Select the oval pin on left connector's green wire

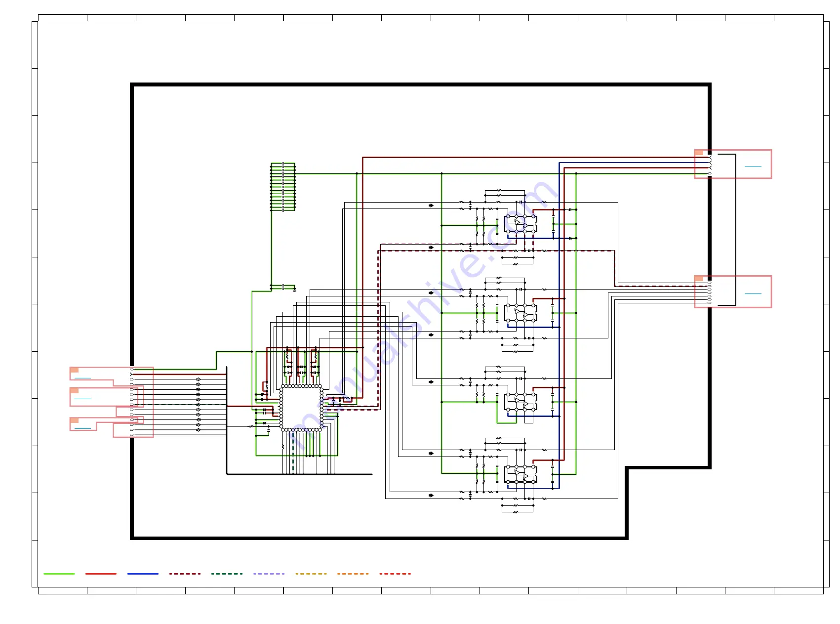[x=131, y=369]
